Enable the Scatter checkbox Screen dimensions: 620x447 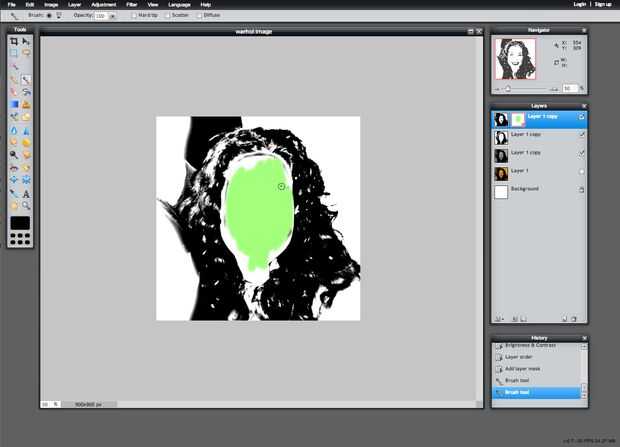coord(167,15)
